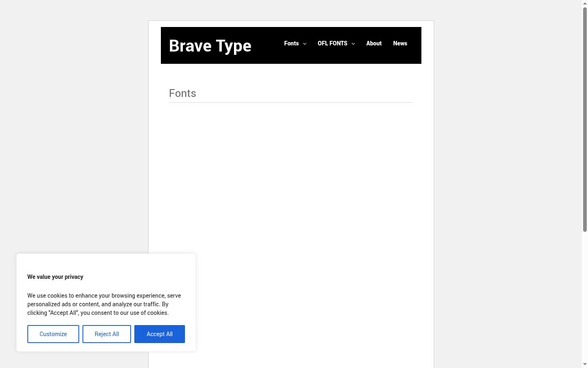Click the scrollbar up arrow
Image resolution: width=588 pixels, height=368 pixels.
tap(585, 3)
